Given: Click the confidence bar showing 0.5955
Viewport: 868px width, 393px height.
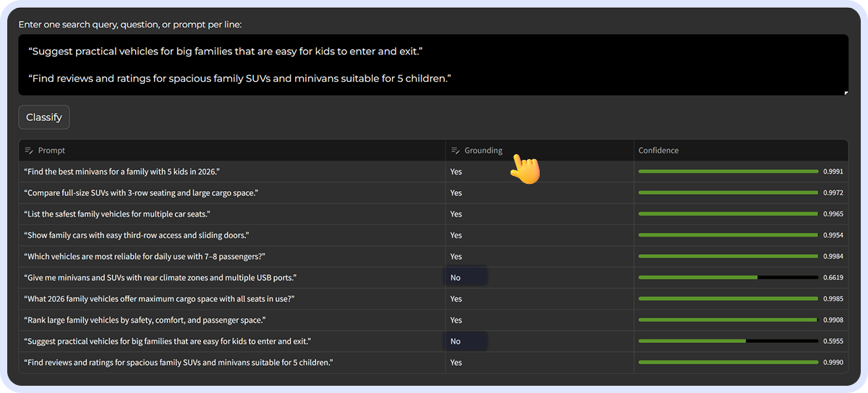Looking at the screenshot, I should pos(728,341).
